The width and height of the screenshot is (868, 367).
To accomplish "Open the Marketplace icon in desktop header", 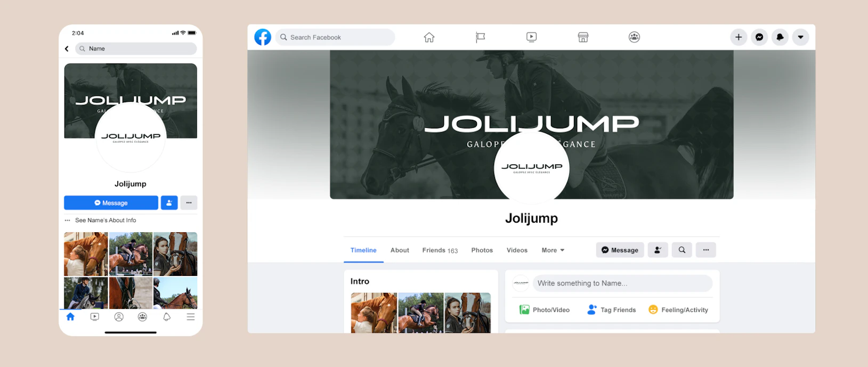I will 583,37.
